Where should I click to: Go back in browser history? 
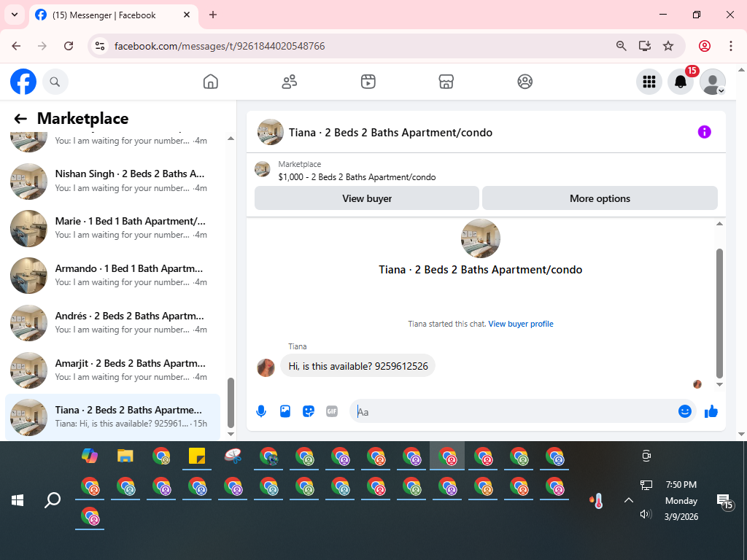tap(16, 46)
